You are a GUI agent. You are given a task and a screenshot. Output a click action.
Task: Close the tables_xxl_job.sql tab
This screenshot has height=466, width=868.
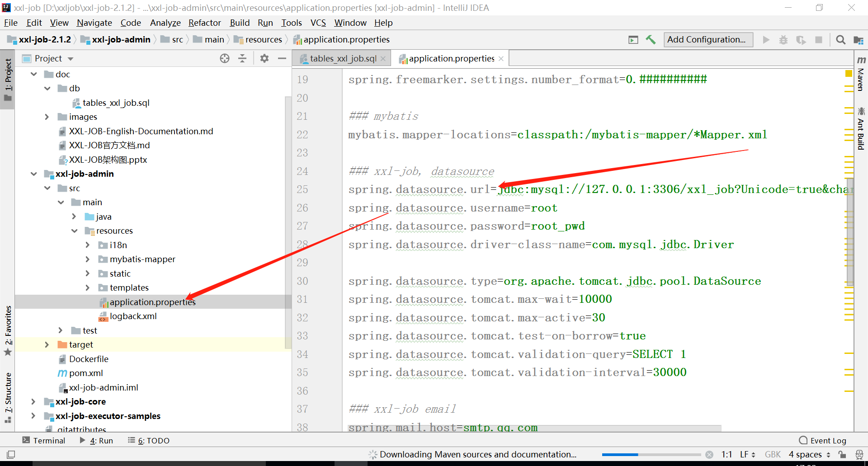tap(383, 59)
